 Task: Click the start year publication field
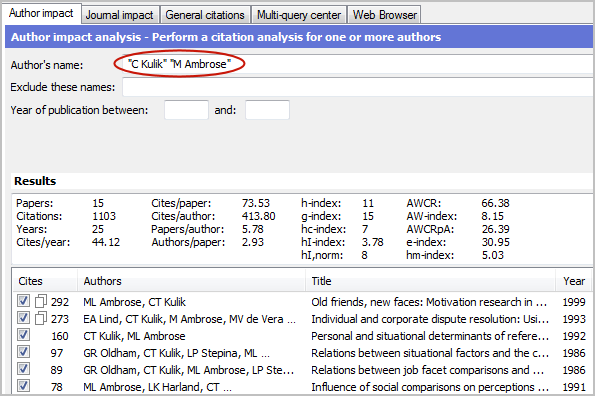point(186,110)
